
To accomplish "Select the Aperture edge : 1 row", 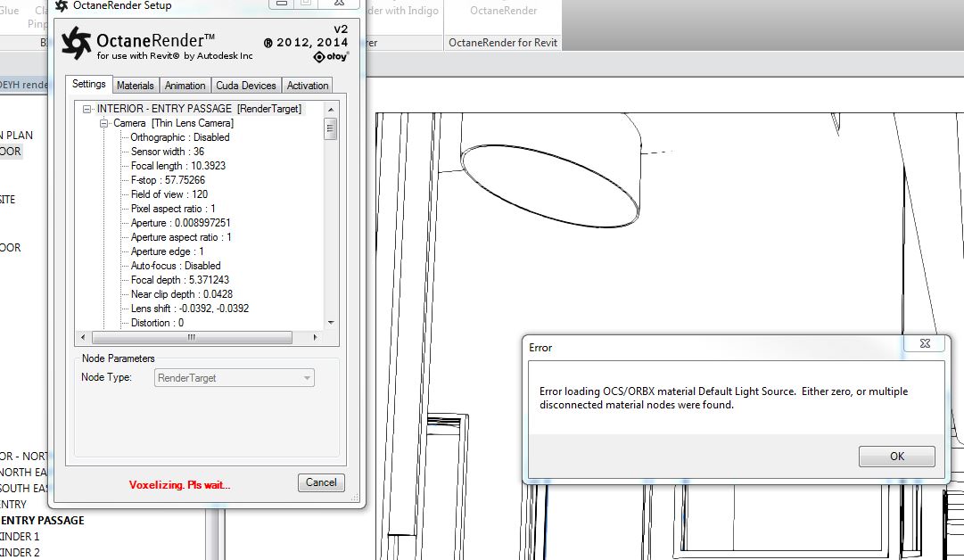I will pyautogui.click(x=168, y=251).
